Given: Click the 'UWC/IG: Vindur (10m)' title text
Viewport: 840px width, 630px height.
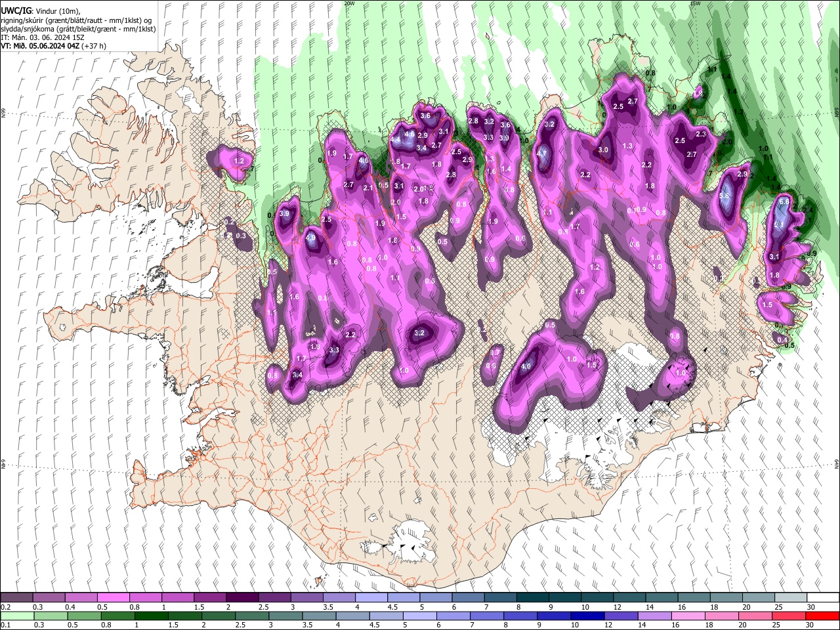Looking at the screenshot, I should point(41,10).
